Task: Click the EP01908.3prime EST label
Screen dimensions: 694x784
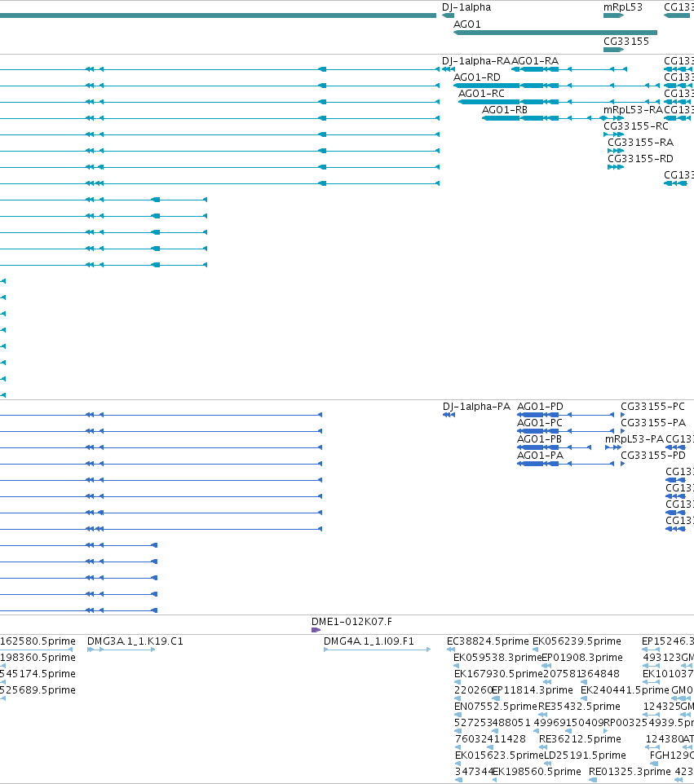Action: [x=582, y=657]
